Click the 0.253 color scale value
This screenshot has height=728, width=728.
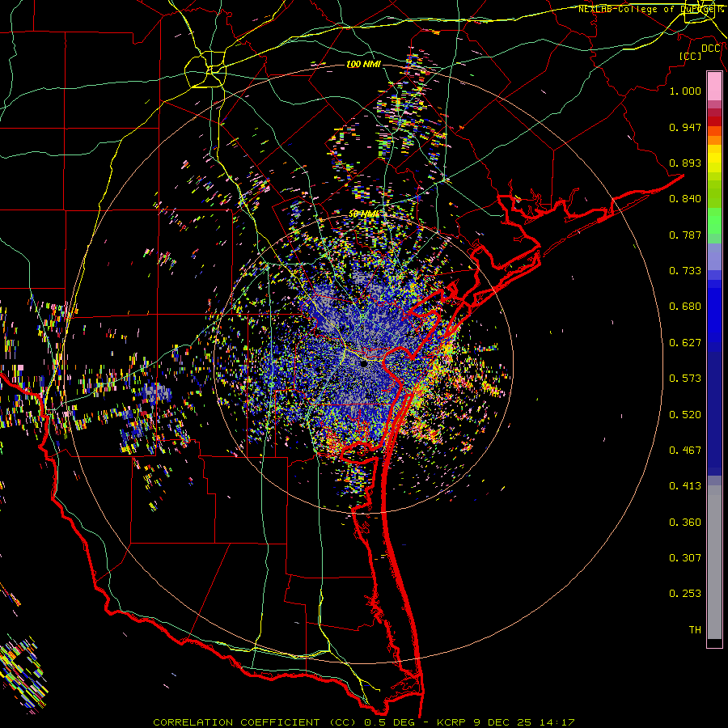coord(685,594)
